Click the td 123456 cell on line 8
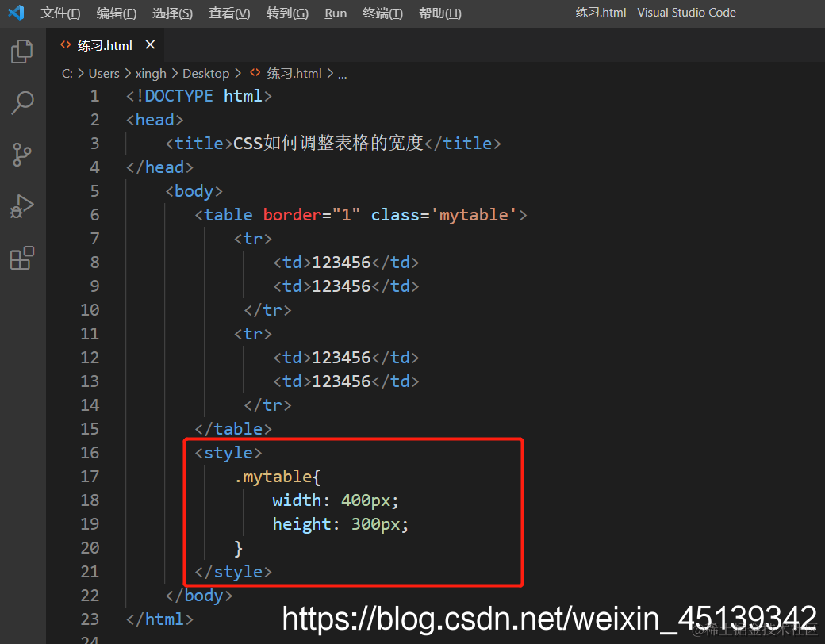 coord(346,262)
